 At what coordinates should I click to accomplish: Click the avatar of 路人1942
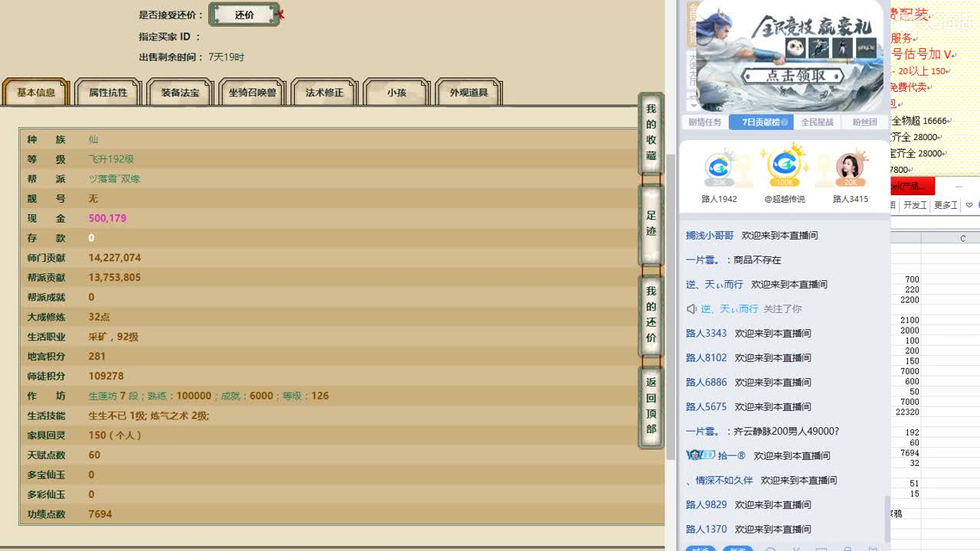click(x=719, y=166)
